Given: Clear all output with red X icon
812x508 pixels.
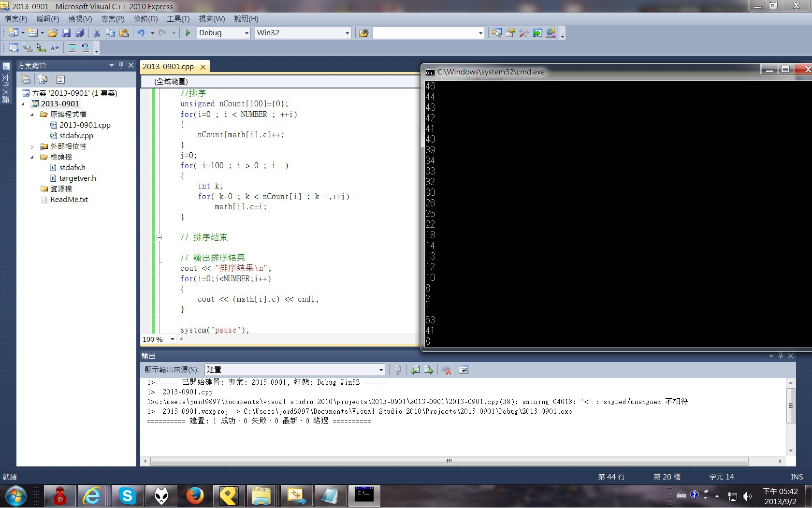Looking at the screenshot, I should coord(447,370).
